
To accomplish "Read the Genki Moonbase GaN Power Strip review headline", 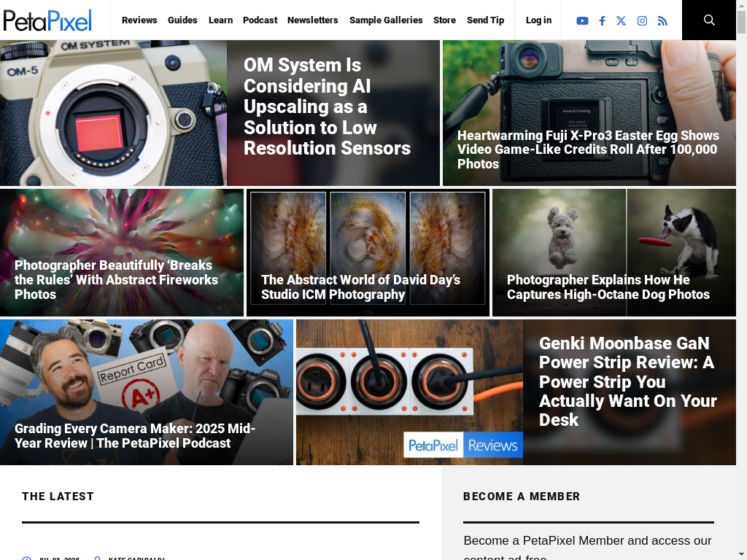I will coord(628,381).
